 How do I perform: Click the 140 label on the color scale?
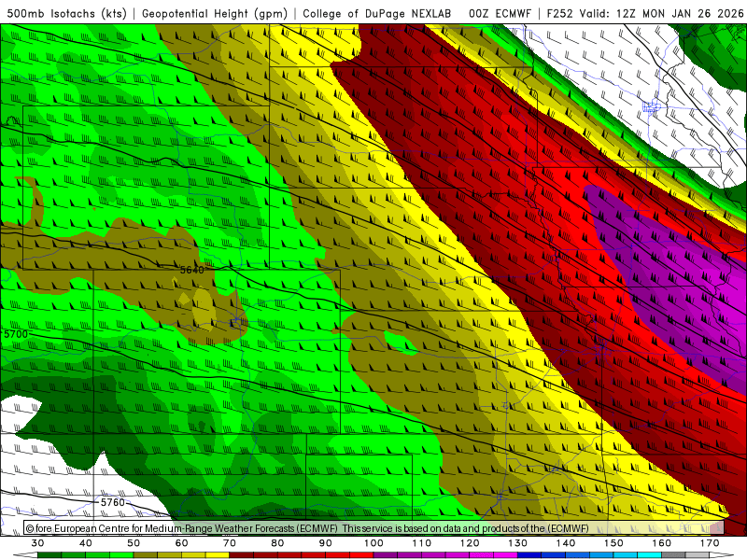point(566,543)
